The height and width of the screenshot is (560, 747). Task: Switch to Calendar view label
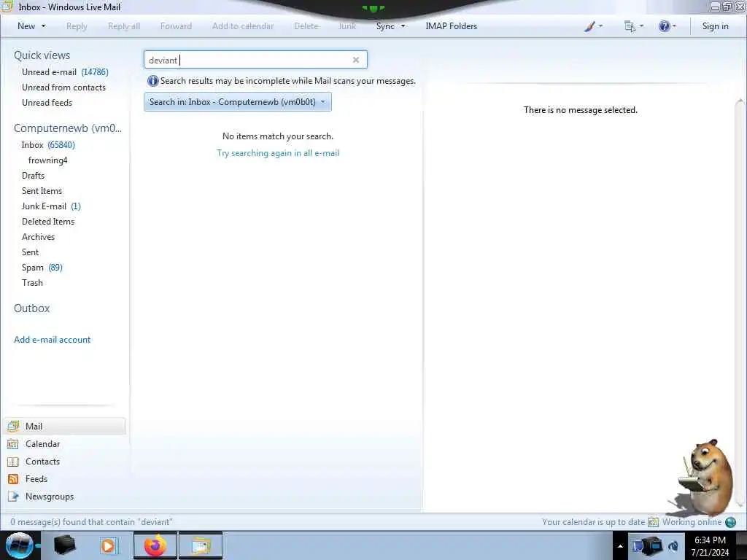coord(43,444)
